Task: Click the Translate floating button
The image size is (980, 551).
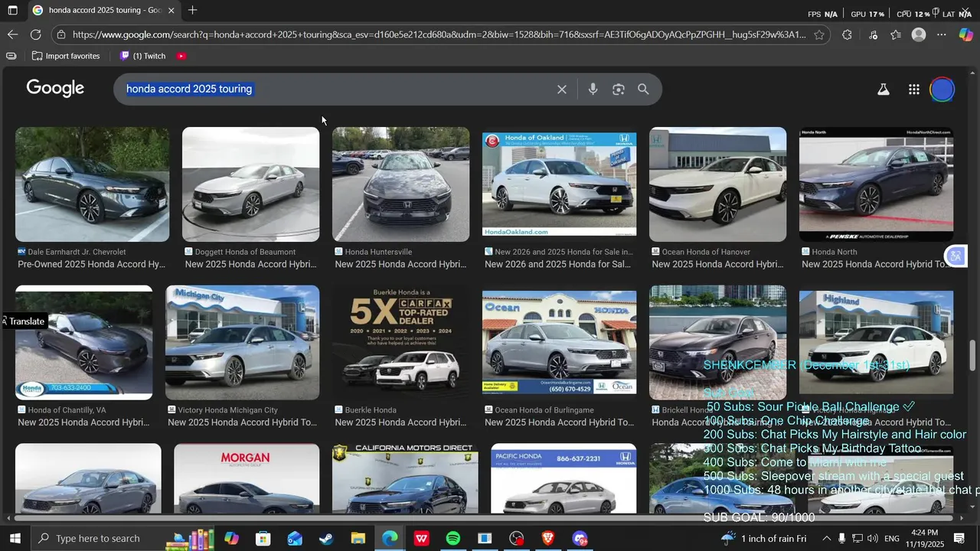Action: [24, 321]
